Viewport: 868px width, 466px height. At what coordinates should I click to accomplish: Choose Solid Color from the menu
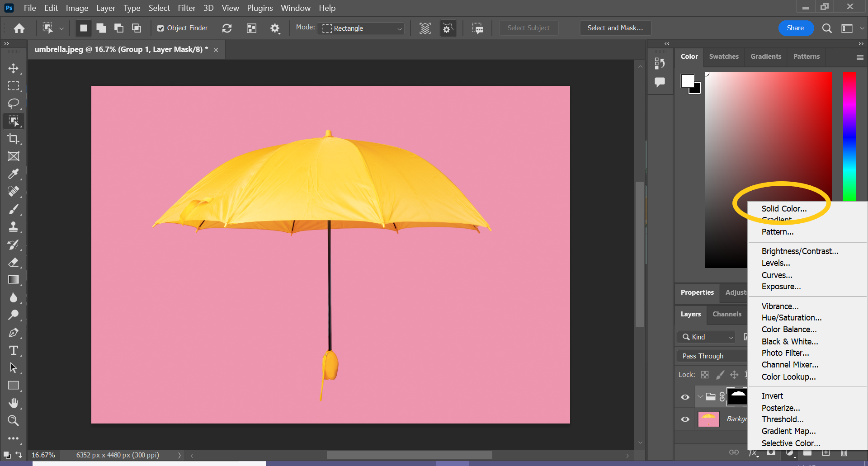784,208
